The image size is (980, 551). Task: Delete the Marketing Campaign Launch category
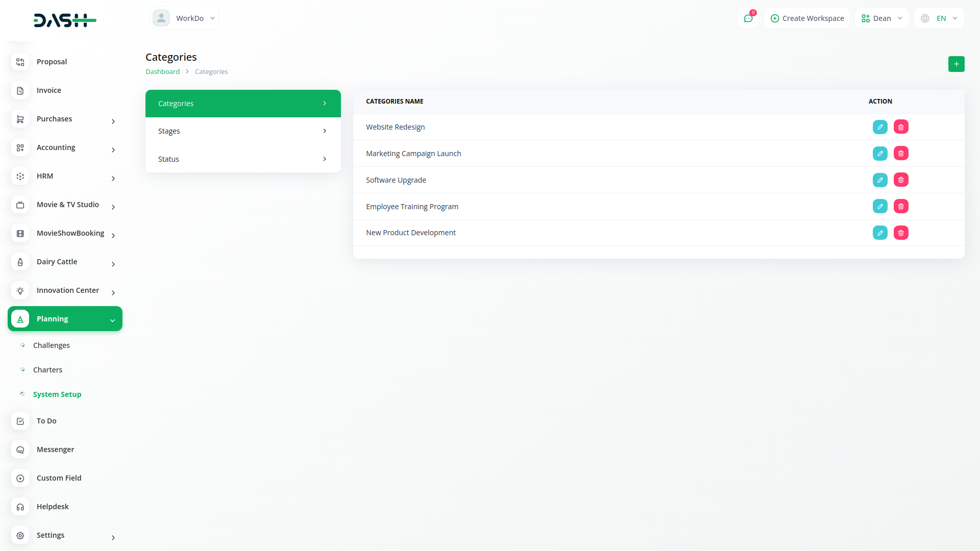tap(901, 154)
